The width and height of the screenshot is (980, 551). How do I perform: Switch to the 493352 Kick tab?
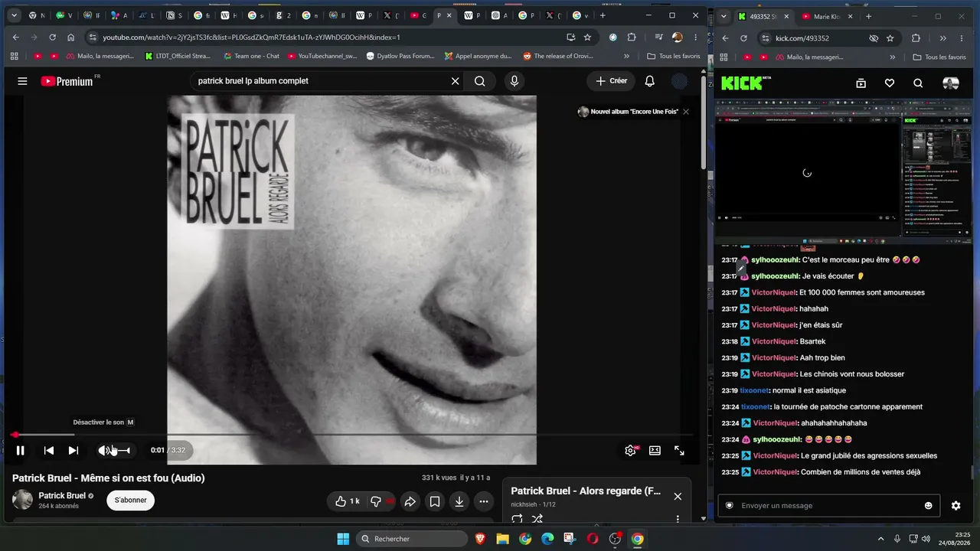[x=763, y=16]
